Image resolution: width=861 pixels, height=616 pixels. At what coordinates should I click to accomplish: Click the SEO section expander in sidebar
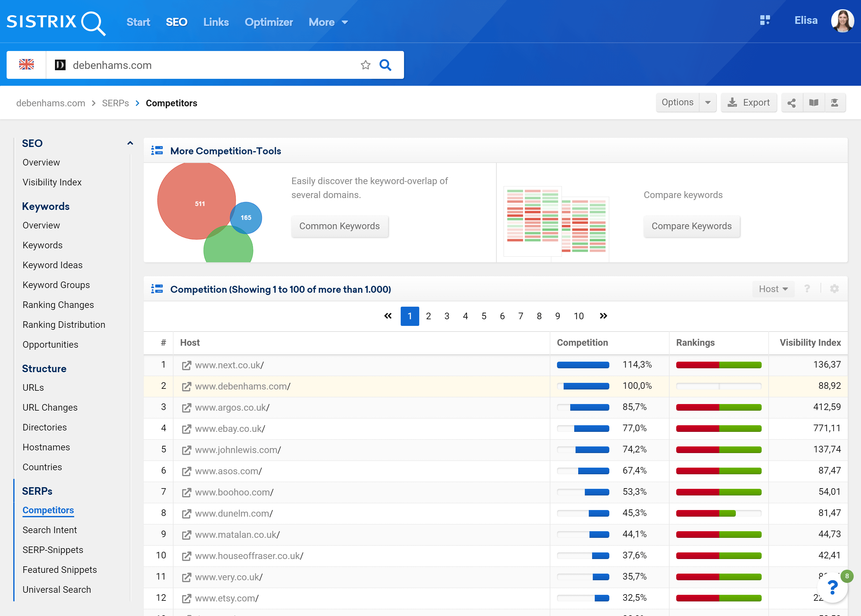pyautogui.click(x=130, y=143)
